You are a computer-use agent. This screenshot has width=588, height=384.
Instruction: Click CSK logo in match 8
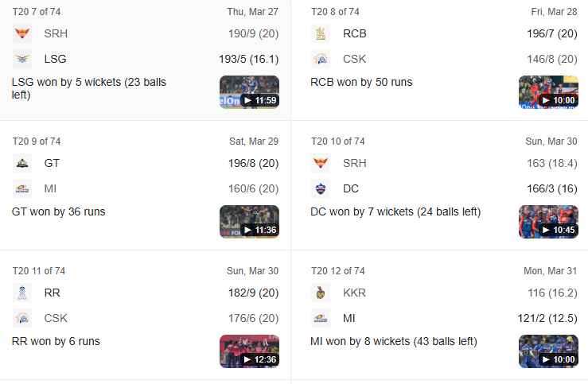coord(321,59)
